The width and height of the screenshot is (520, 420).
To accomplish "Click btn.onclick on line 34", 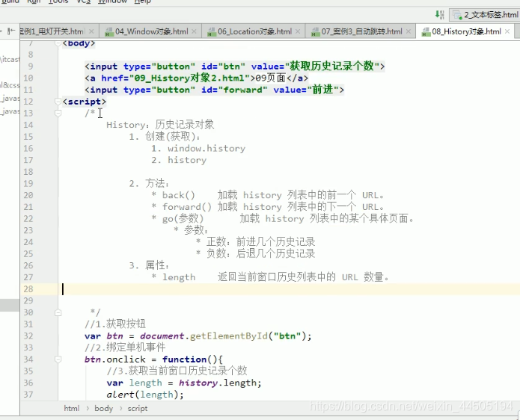I will (114, 359).
